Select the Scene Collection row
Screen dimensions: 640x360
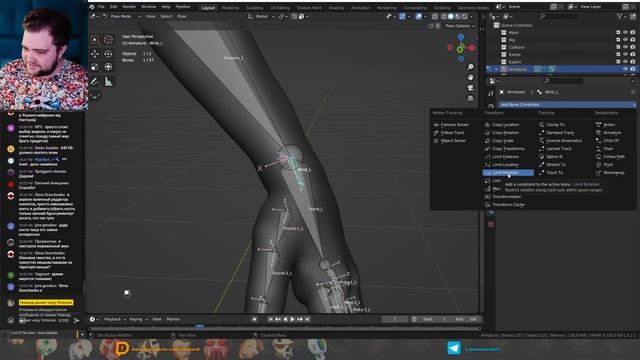[x=562, y=25]
